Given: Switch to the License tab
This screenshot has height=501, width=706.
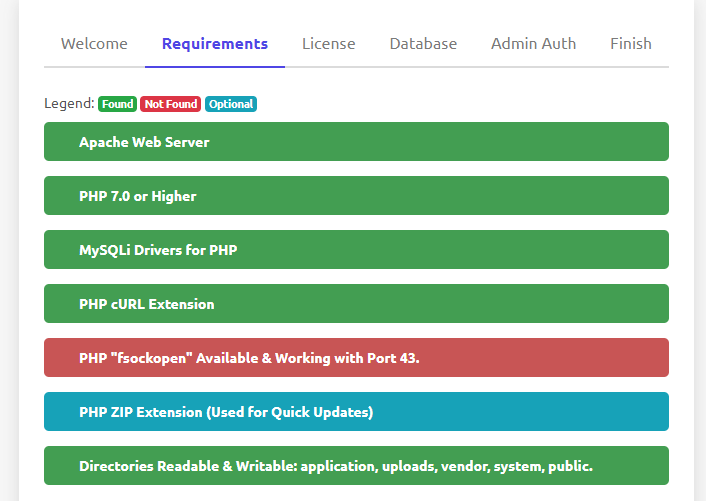Looking at the screenshot, I should point(328,44).
